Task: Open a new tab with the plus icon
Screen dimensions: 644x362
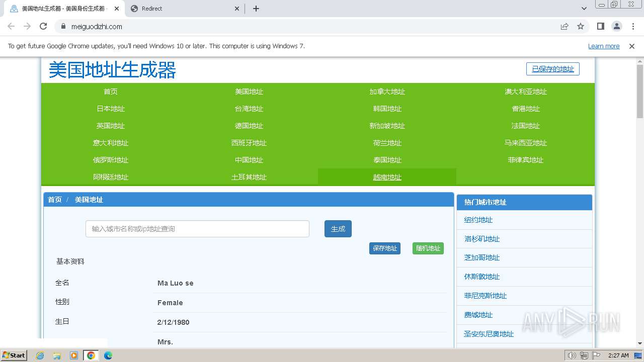Action: point(256,9)
